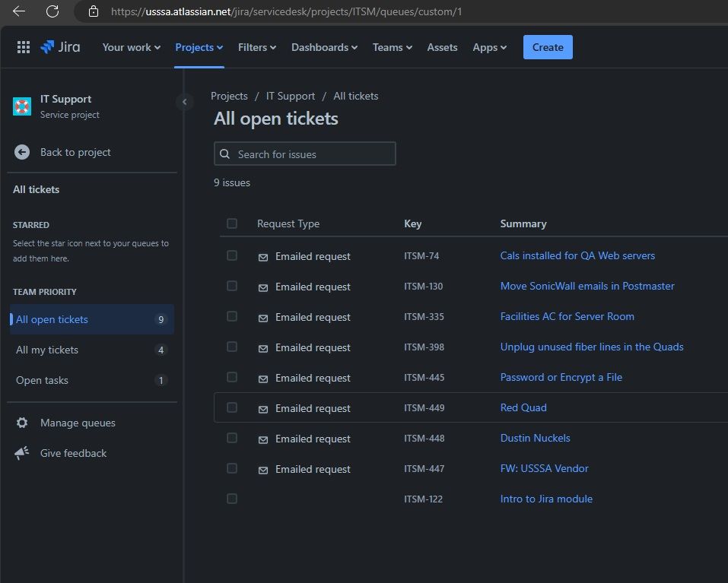Click Back to project

(75, 152)
